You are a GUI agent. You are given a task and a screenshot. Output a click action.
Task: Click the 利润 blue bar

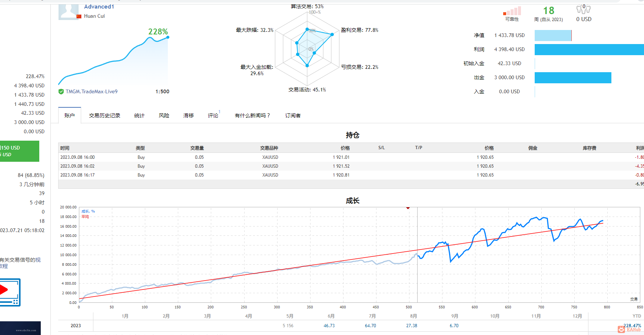pyautogui.click(x=589, y=50)
